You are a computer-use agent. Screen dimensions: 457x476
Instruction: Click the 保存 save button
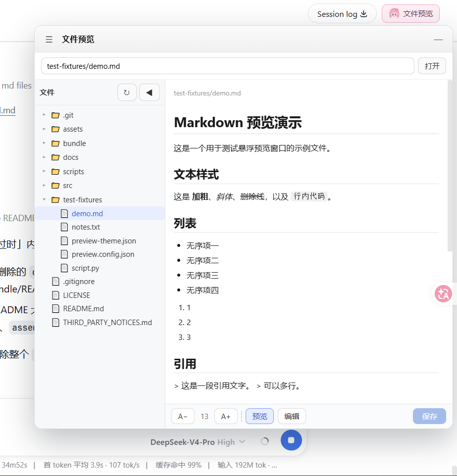429,416
